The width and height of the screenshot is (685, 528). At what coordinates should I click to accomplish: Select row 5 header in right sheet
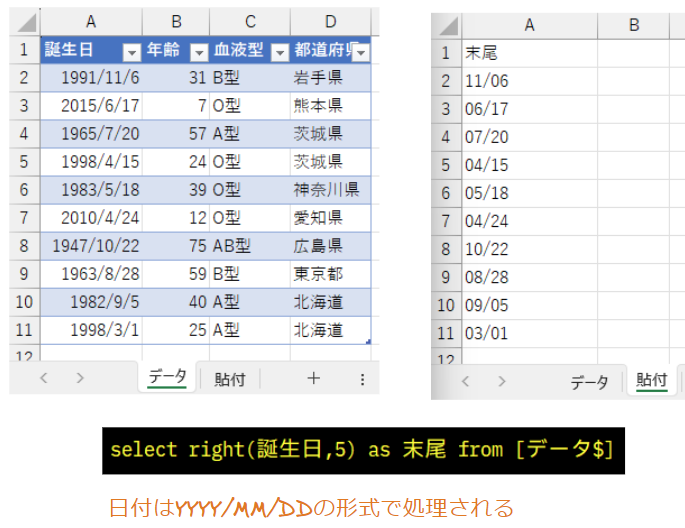coord(446,165)
